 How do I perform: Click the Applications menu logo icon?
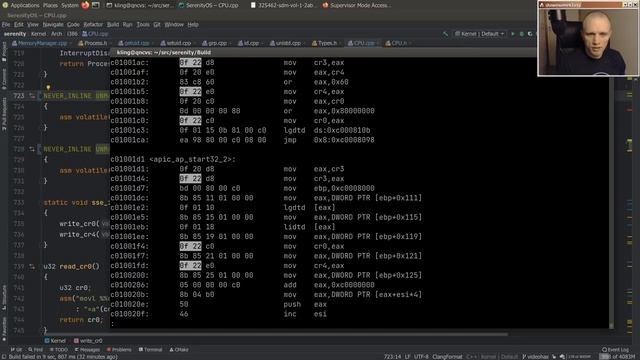pos(5,5)
